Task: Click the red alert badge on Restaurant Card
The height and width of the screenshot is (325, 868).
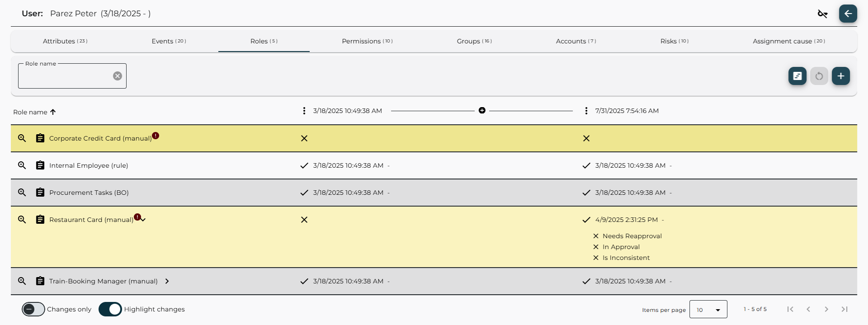Action: click(x=137, y=217)
